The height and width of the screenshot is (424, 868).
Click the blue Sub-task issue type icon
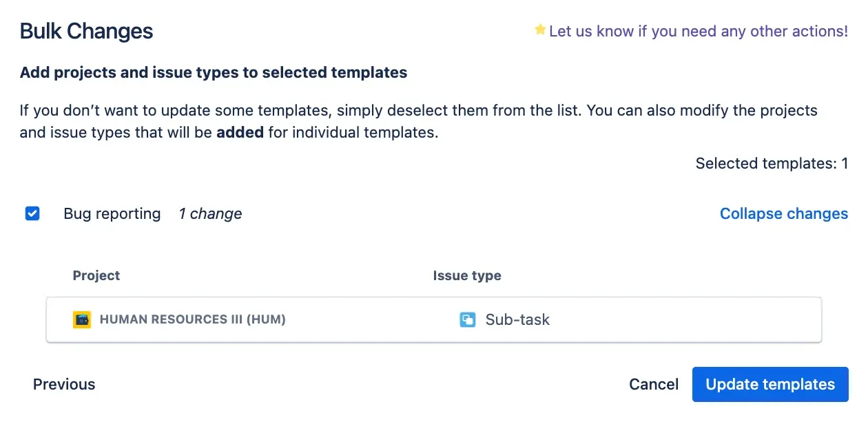click(468, 319)
